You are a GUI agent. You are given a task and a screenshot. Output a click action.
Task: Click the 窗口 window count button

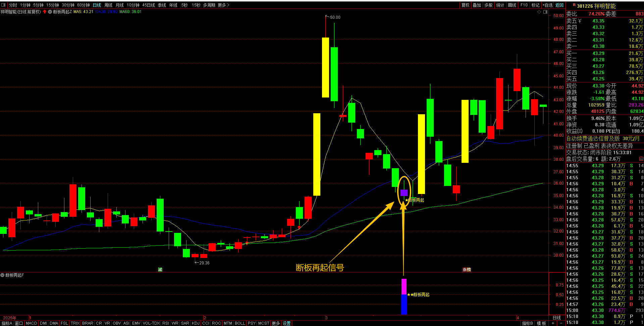point(19,323)
